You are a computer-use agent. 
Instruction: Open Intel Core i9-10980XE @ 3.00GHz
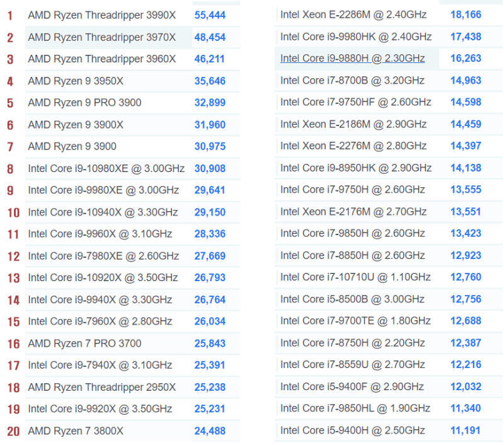point(106,168)
